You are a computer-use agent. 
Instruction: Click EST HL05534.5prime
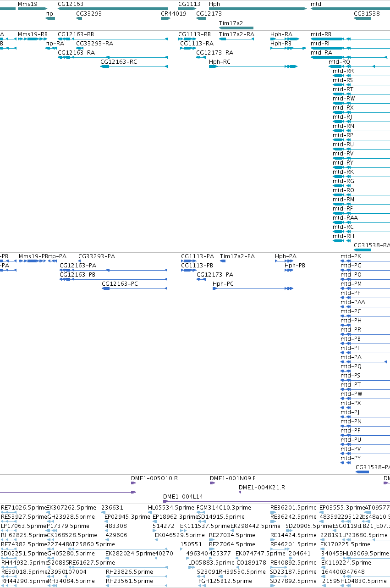coord(171,508)
